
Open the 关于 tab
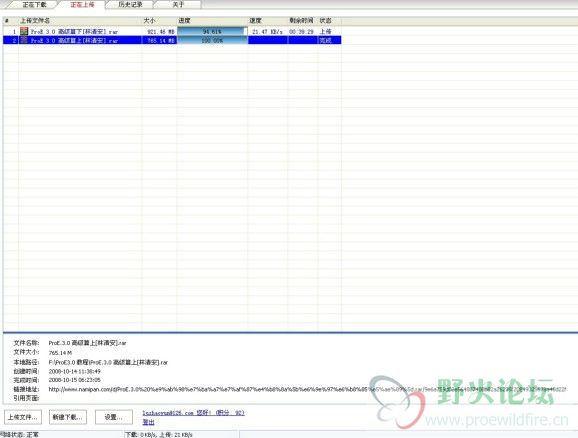coord(178,5)
